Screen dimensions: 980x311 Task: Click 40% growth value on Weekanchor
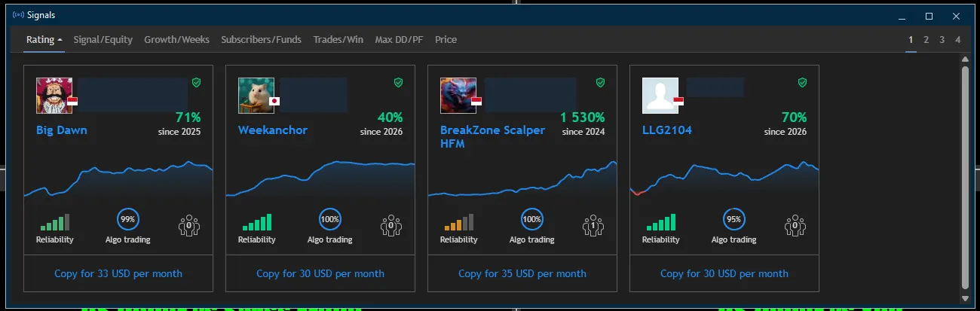390,117
